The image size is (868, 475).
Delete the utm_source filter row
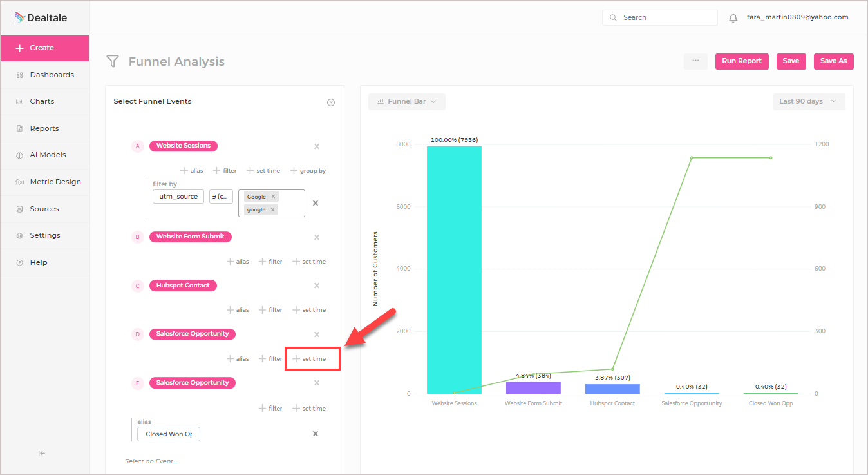click(x=316, y=203)
